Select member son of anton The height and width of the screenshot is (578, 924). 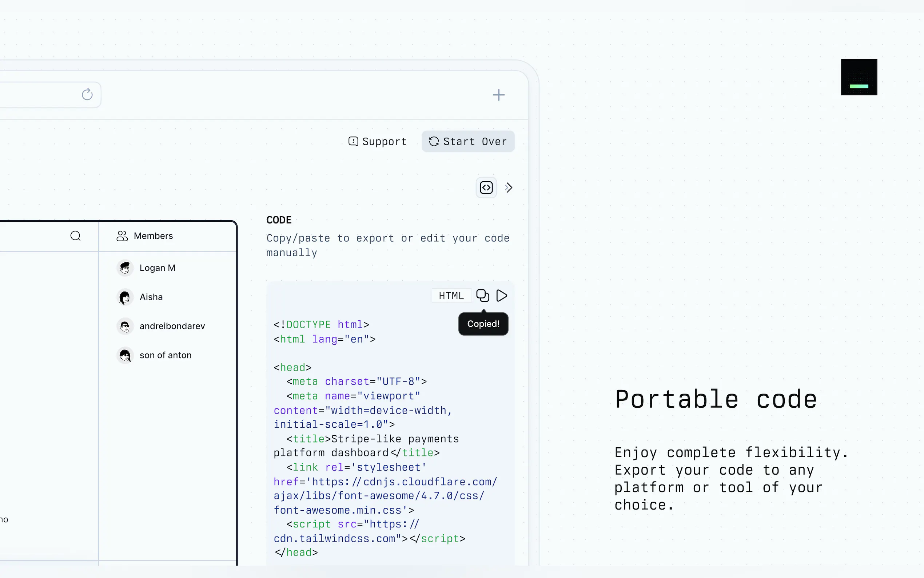[x=166, y=355]
